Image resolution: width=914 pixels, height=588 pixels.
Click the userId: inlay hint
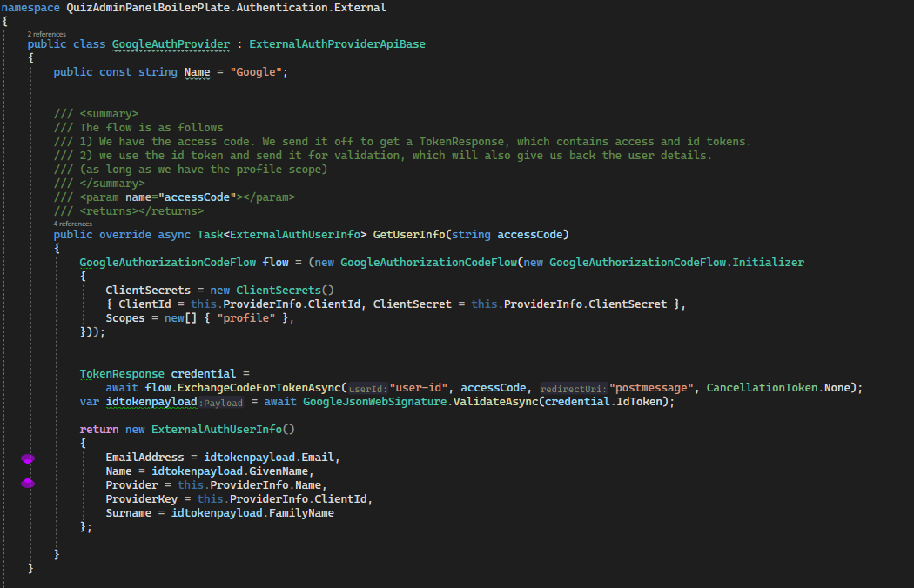tap(368, 389)
